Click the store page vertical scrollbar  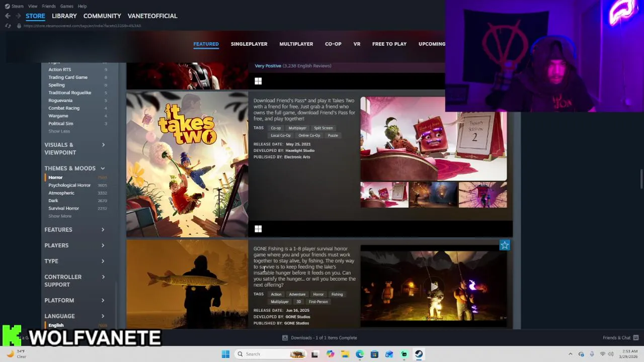pos(641,179)
